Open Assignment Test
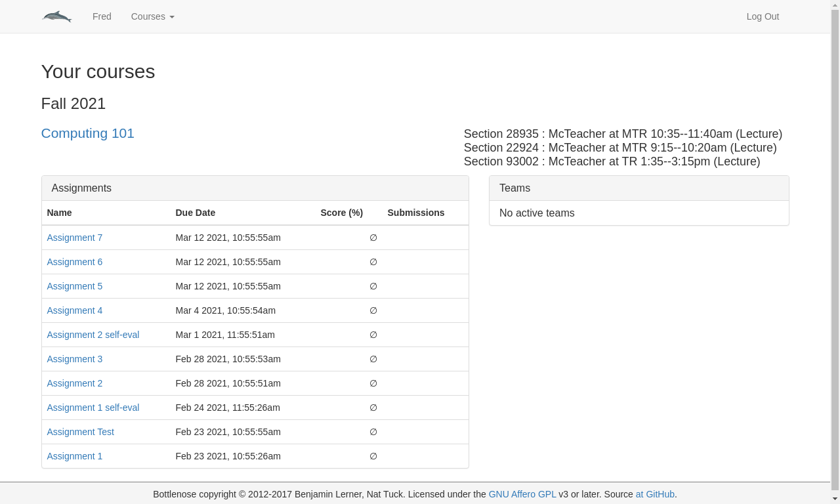Image resolution: width=840 pixels, height=504 pixels. coord(80,432)
